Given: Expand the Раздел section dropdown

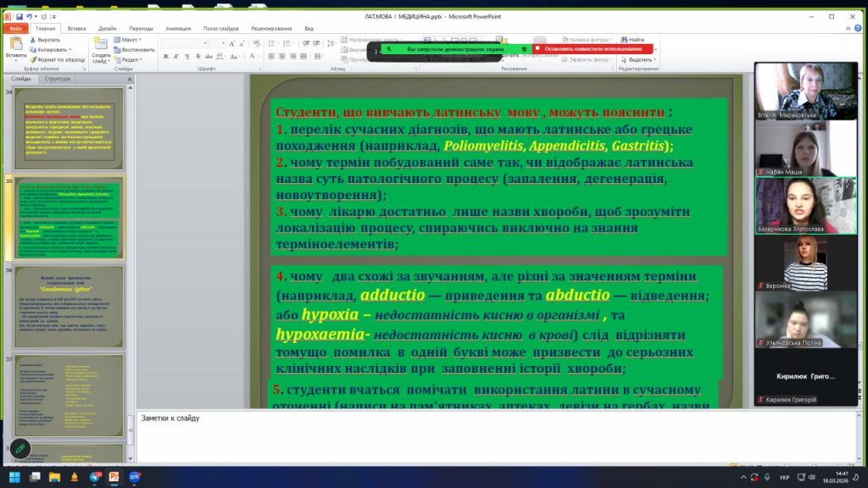Looking at the screenshot, I should point(131,59).
